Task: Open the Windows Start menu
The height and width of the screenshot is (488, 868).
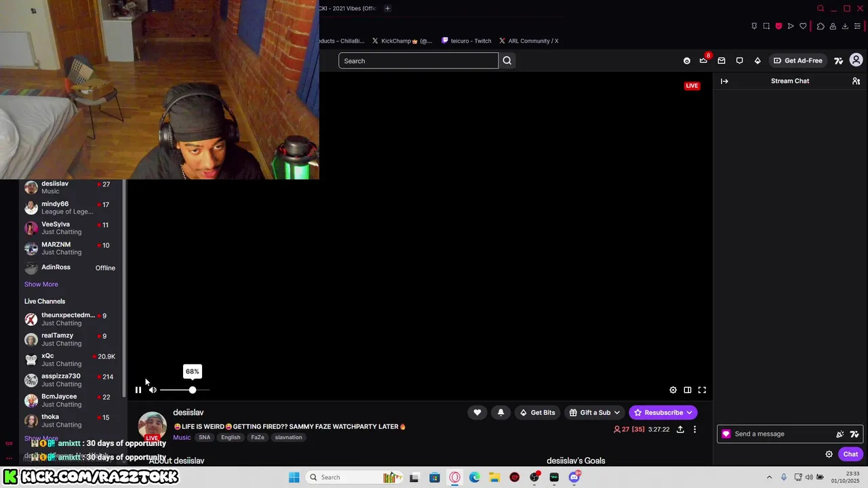Action: click(294, 477)
